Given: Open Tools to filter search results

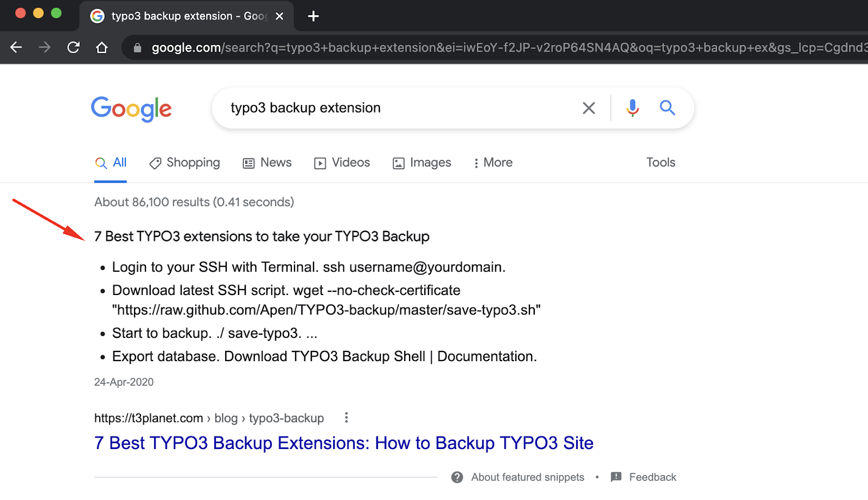Looking at the screenshot, I should (660, 163).
